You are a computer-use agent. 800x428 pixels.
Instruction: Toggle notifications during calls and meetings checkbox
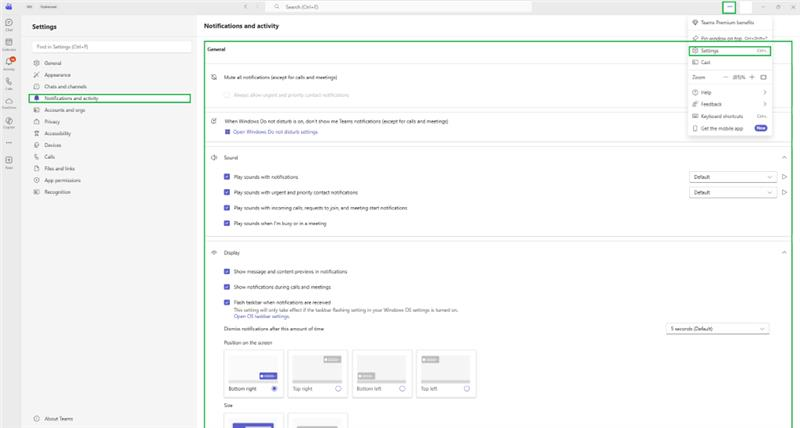(227, 287)
